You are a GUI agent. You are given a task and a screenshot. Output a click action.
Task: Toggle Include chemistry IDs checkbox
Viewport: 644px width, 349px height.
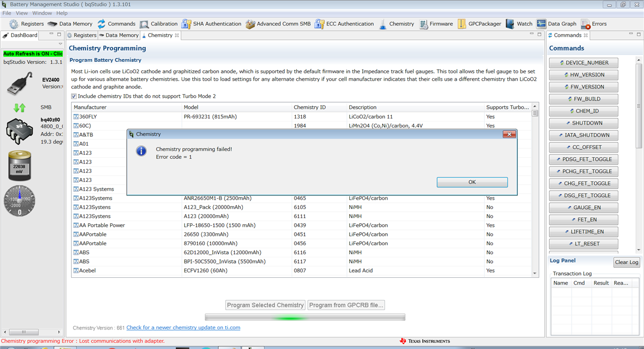74,96
